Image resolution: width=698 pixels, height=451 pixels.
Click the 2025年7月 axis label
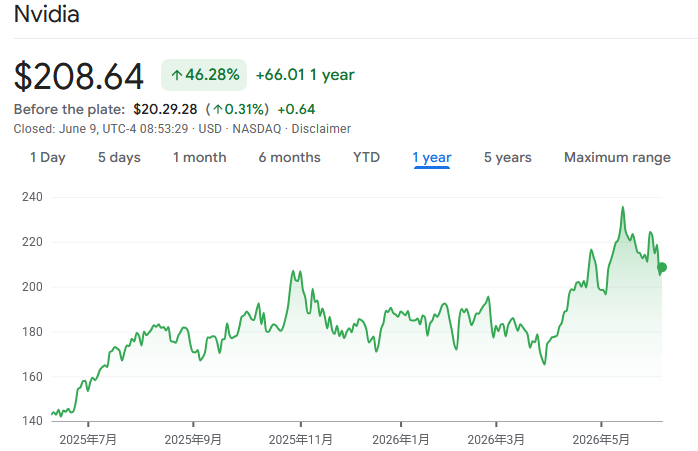(x=88, y=440)
